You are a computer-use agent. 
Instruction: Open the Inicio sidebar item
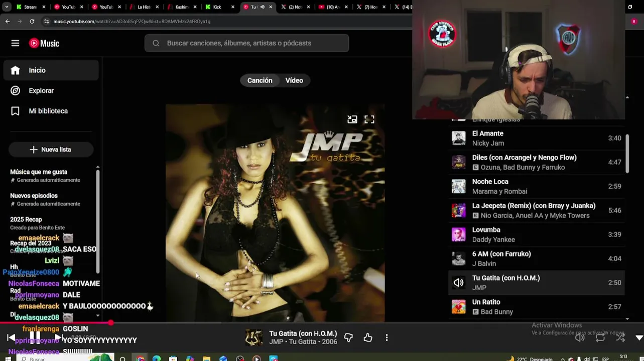[x=51, y=70]
